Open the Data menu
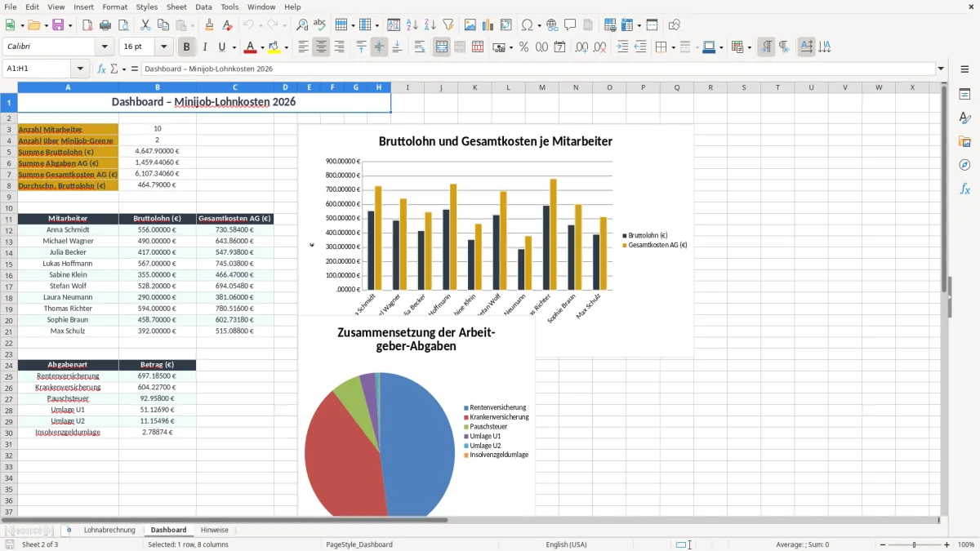This screenshot has width=980, height=551. coord(203,7)
